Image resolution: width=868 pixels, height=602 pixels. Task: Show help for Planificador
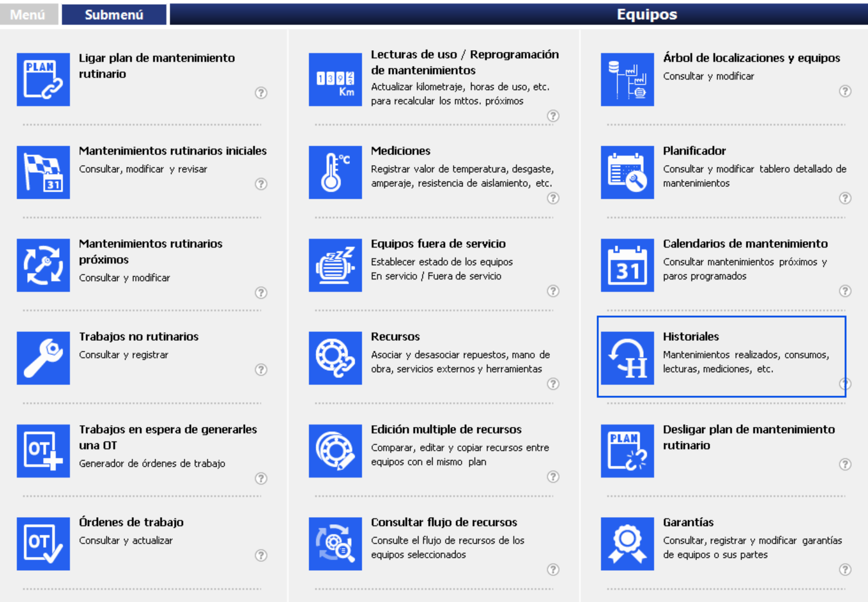pyautogui.click(x=845, y=198)
